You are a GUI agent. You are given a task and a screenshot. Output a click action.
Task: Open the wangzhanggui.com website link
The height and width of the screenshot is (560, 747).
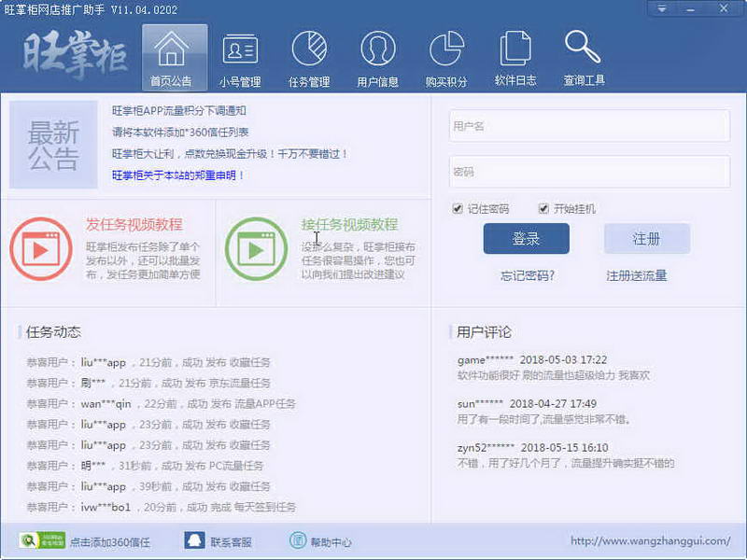tap(651, 541)
